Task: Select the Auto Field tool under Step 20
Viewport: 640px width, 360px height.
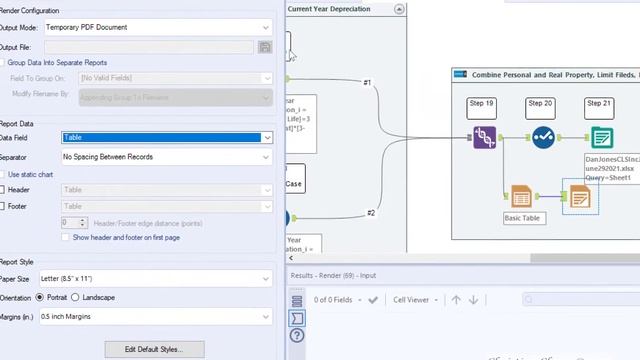Action: click(x=543, y=138)
